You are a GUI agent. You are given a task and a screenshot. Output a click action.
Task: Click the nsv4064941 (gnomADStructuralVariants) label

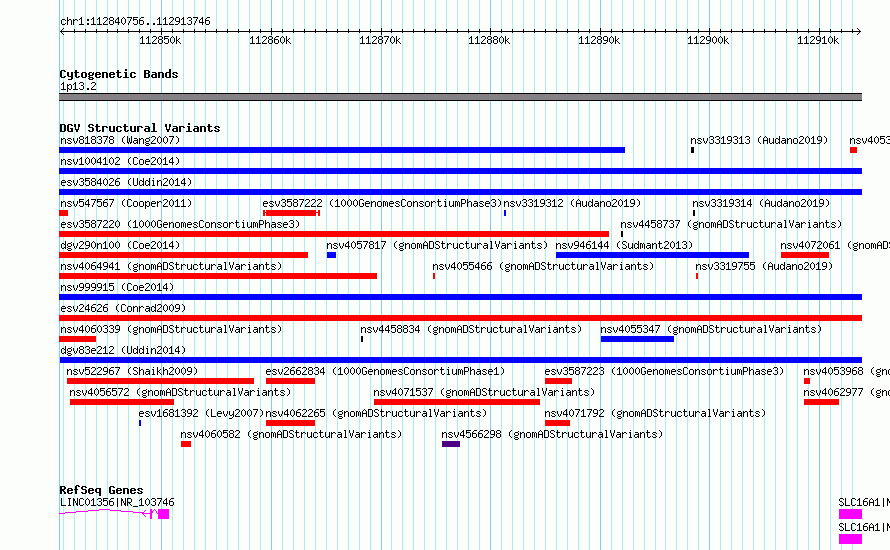coord(171,266)
